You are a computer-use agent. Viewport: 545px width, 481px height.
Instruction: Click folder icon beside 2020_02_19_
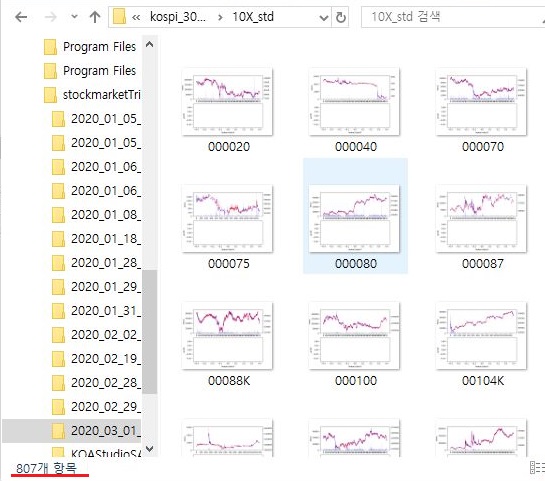(x=58, y=359)
